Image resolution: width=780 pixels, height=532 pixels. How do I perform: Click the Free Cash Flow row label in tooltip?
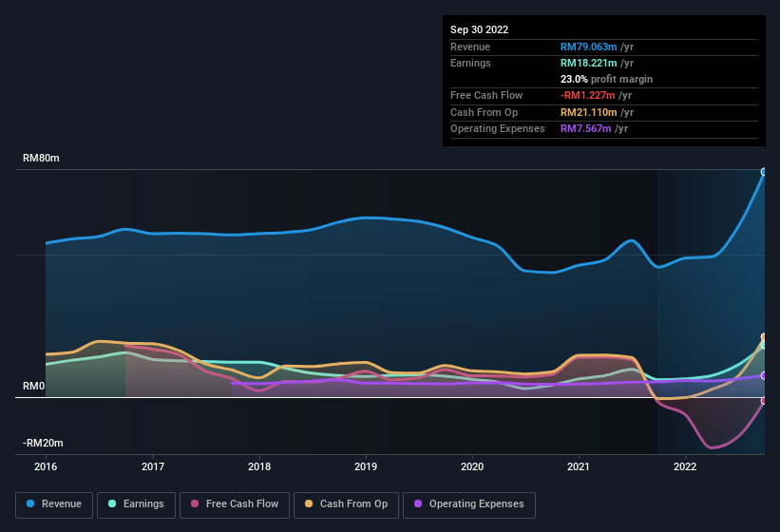click(486, 95)
